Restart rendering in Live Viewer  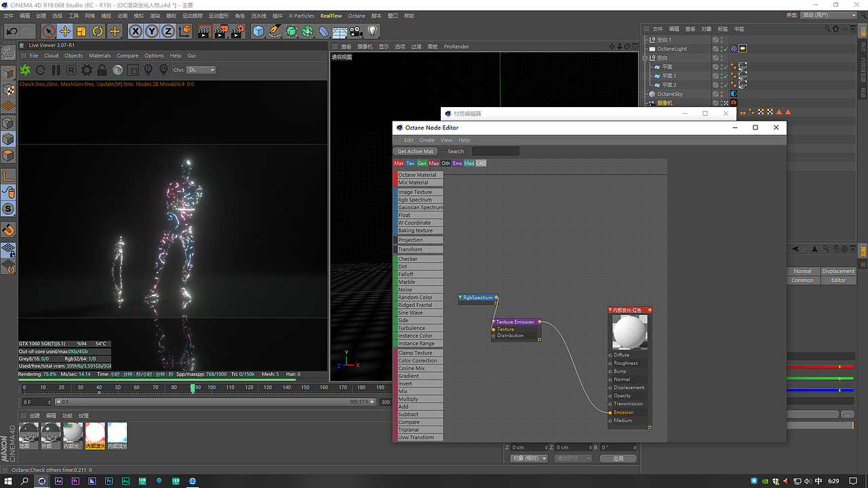pyautogui.click(x=41, y=70)
